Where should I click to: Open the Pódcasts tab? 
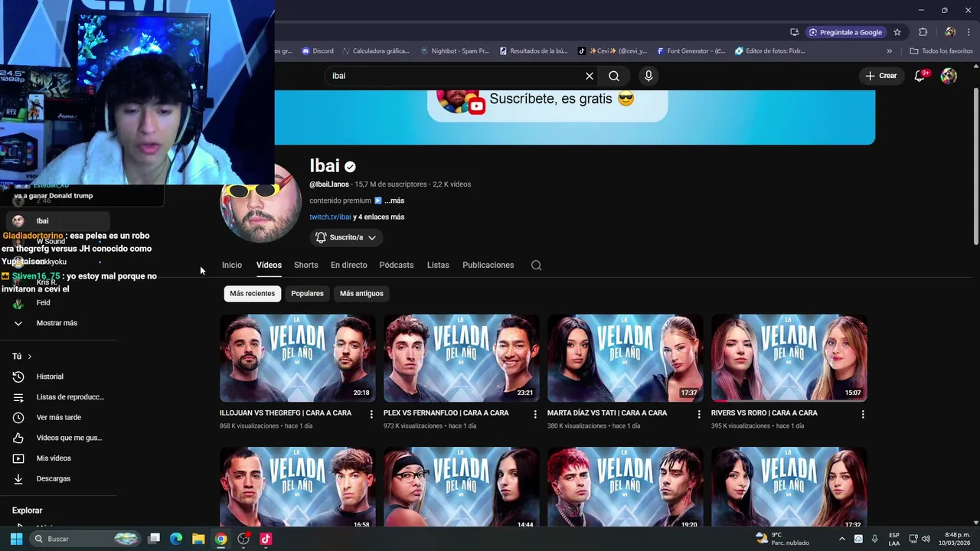397,265
